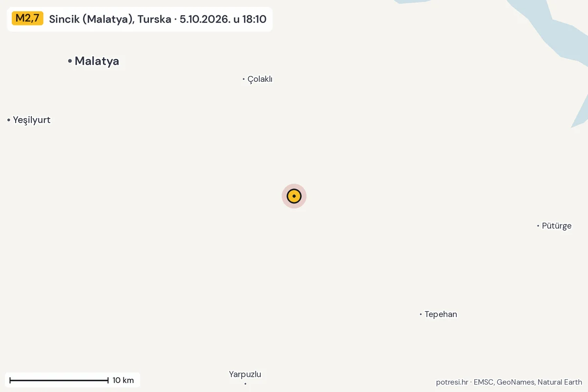Select the earthquake title 'Sincik (Malatya), Turska'
This screenshot has width=588, height=392.
[x=110, y=19]
